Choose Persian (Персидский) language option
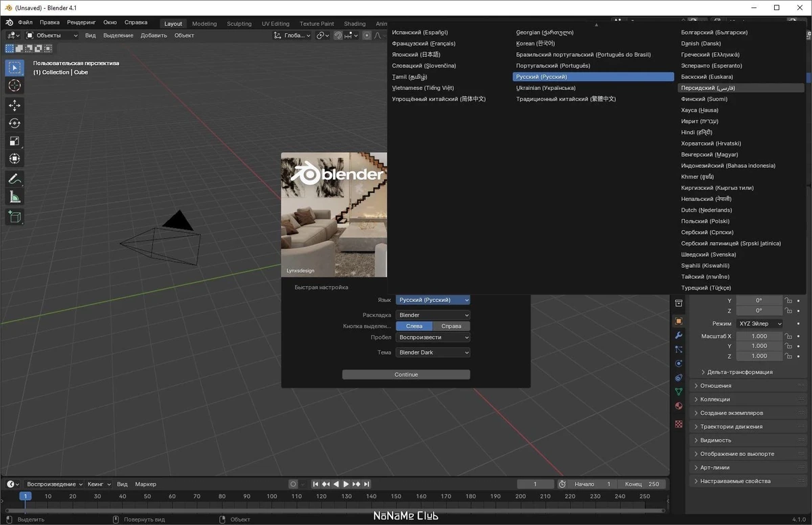The image size is (812, 525). coord(741,88)
